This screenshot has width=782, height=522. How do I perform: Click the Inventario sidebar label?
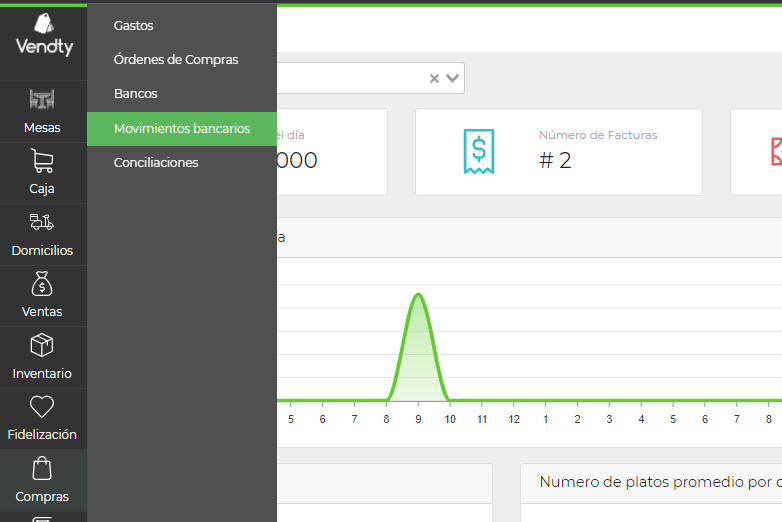(42, 373)
